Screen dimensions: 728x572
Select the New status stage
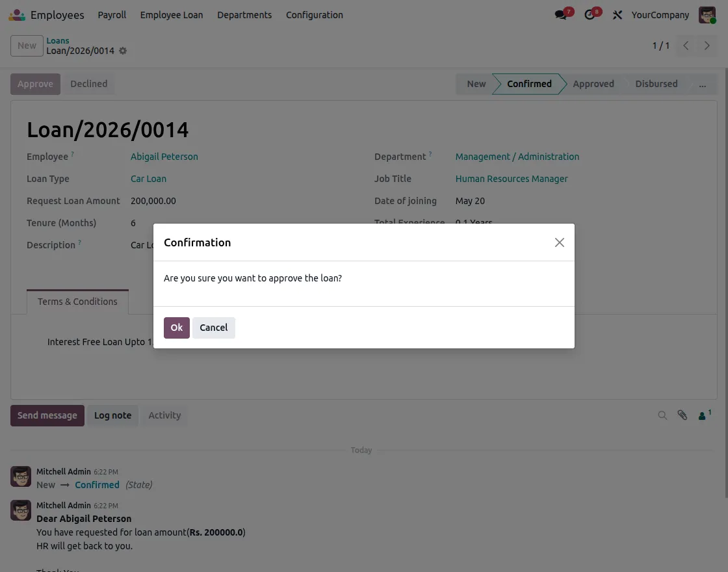tap(476, 84)
